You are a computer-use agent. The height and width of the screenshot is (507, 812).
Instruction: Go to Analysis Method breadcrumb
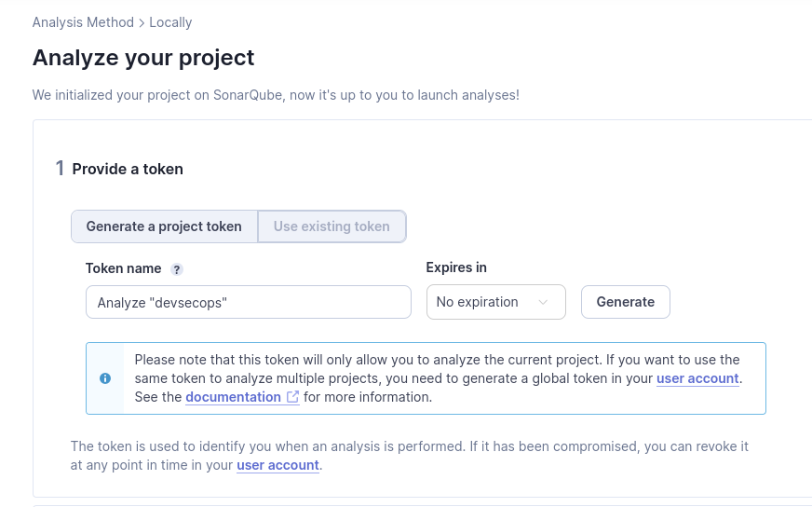coord(83,22)
